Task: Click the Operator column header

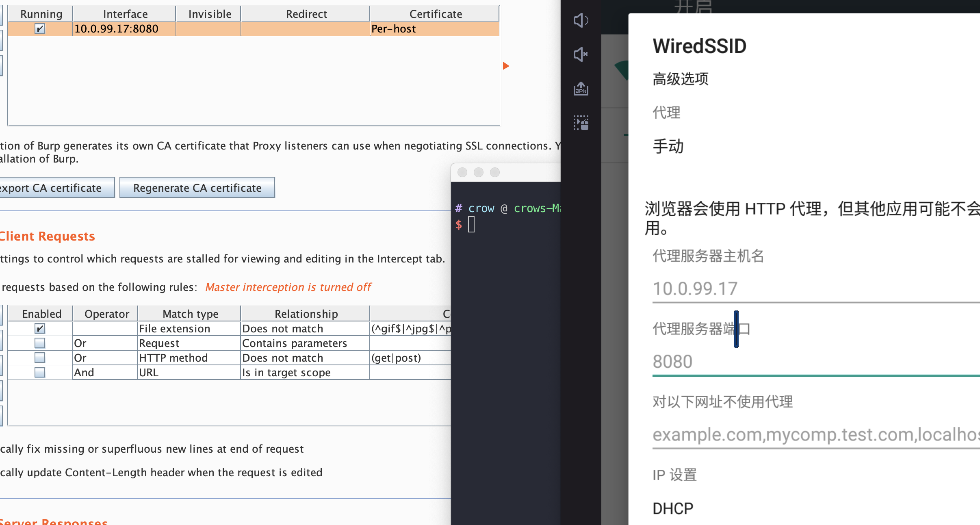Action: click(x=106, y=314)
